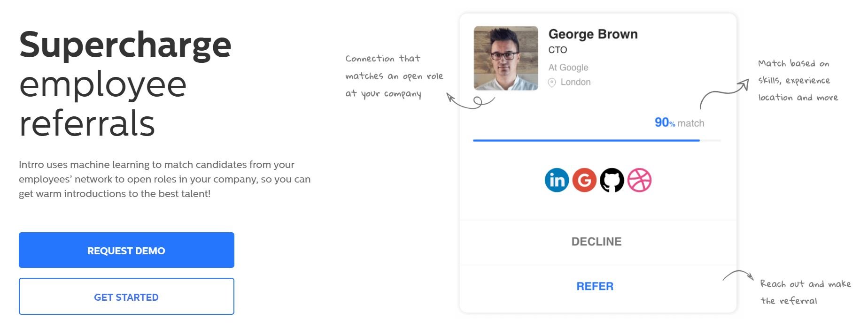The width and height of the screenshot is (868, 335).
Task: Refer George Brown via REFER button
Action: pos(595,286)
